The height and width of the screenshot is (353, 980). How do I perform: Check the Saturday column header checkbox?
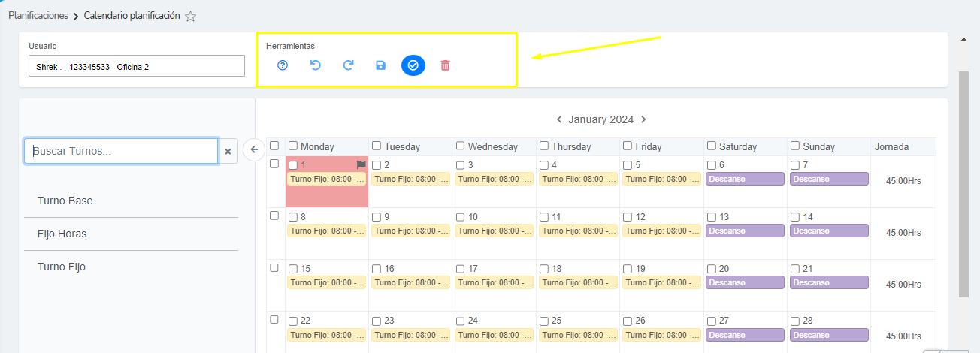tap(712, 146)
